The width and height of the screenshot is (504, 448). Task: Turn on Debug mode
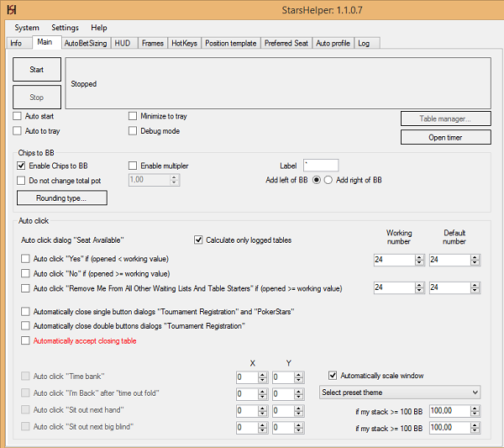[133, 130]
